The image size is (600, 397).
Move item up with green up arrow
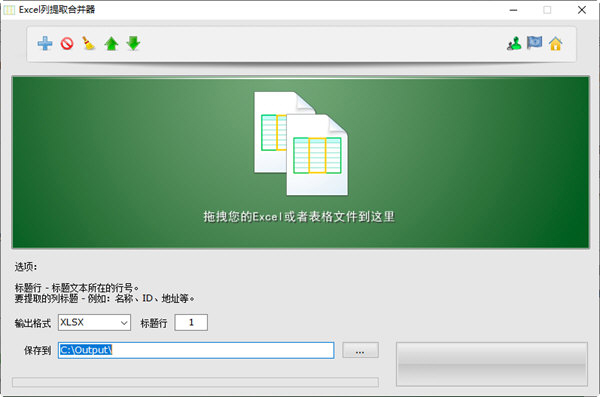tap(111, 44)
